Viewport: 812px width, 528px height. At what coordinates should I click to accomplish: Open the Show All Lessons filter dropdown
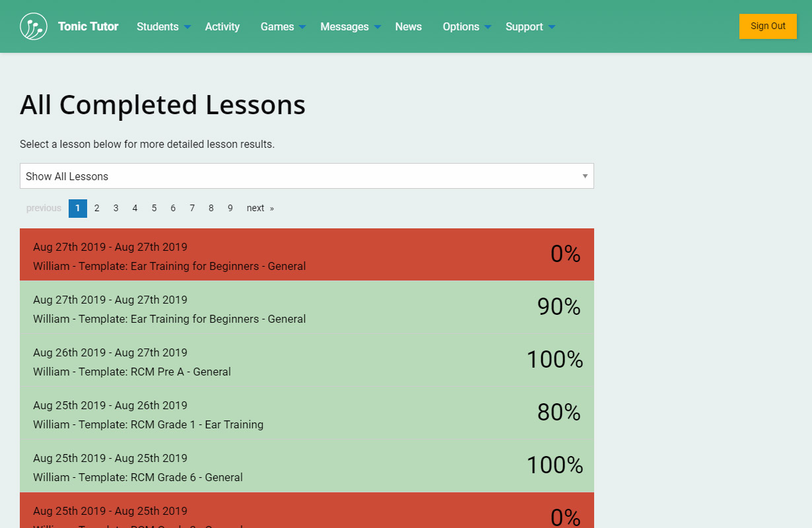306,176
